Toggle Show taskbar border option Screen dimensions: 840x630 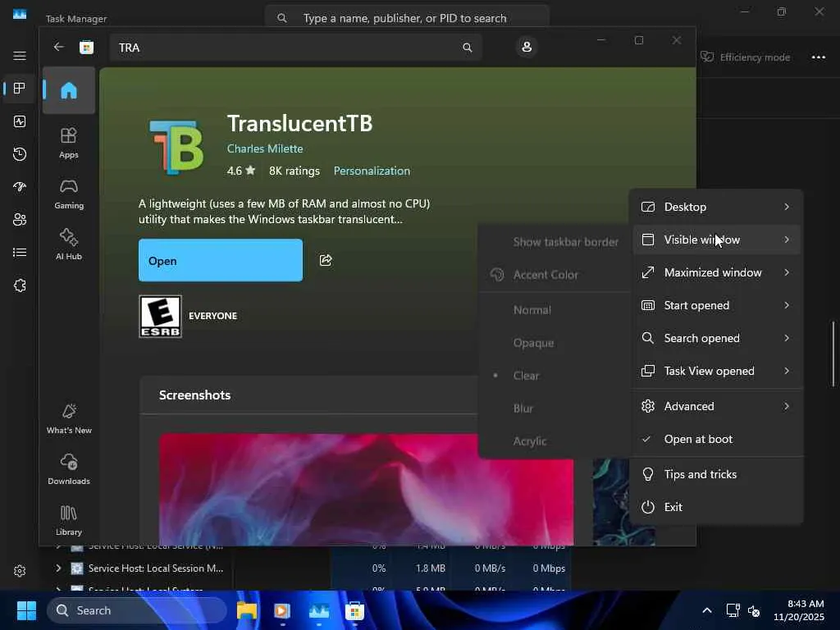(x=555, y=242)
